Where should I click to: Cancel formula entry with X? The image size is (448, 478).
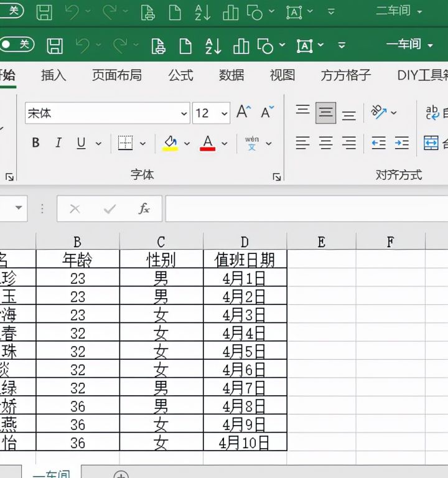coord(75,209)
